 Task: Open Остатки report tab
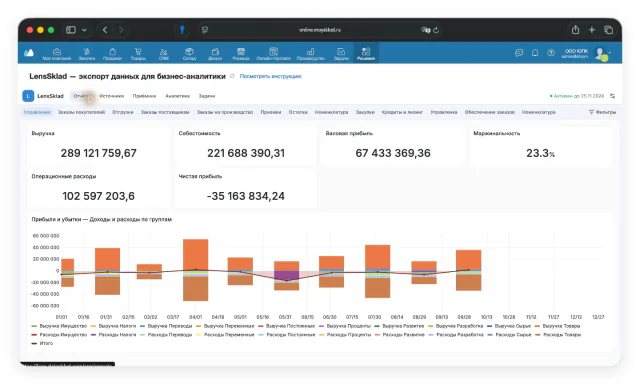tap(298, 112)
